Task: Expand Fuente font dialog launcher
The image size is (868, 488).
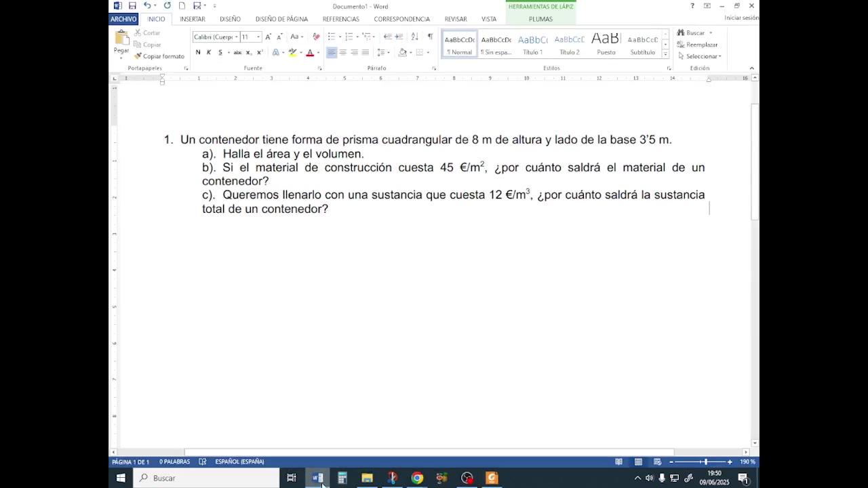Action: pos(320,68)
